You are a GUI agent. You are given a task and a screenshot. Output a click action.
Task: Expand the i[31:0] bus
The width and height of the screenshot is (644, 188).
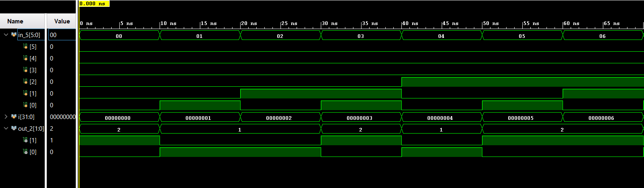[x=6, y=117]
